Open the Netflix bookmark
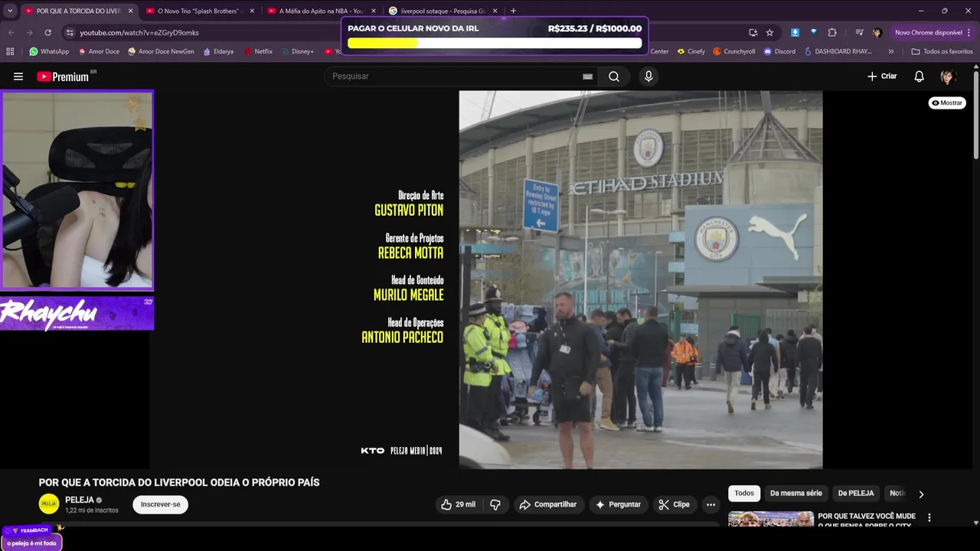The image size is (980, 551). 258,51
